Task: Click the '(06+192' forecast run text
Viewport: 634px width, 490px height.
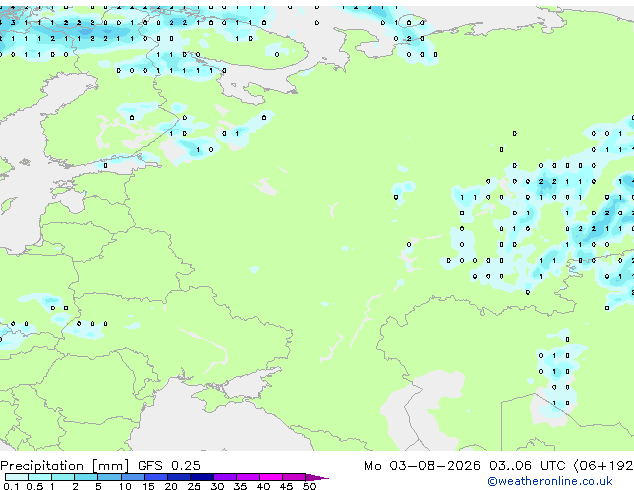Action: click(x=603, y=466)
